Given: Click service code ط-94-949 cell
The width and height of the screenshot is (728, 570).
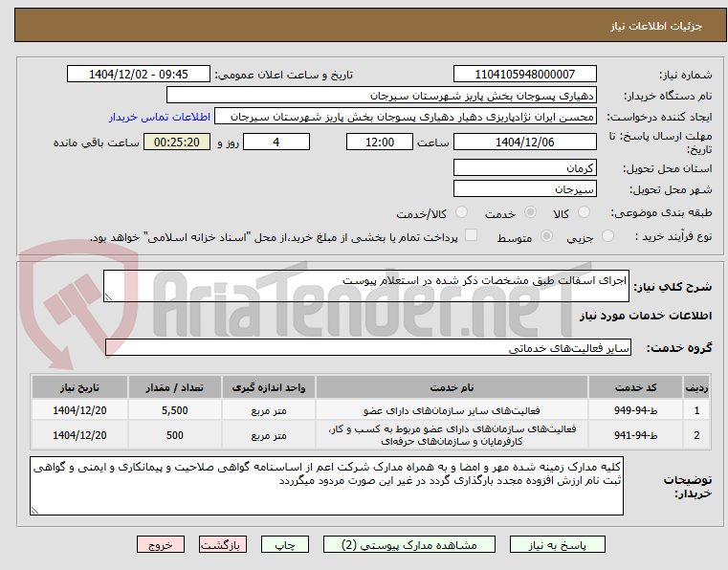Looking at the screenshot, I should click(x=635, y=410).
